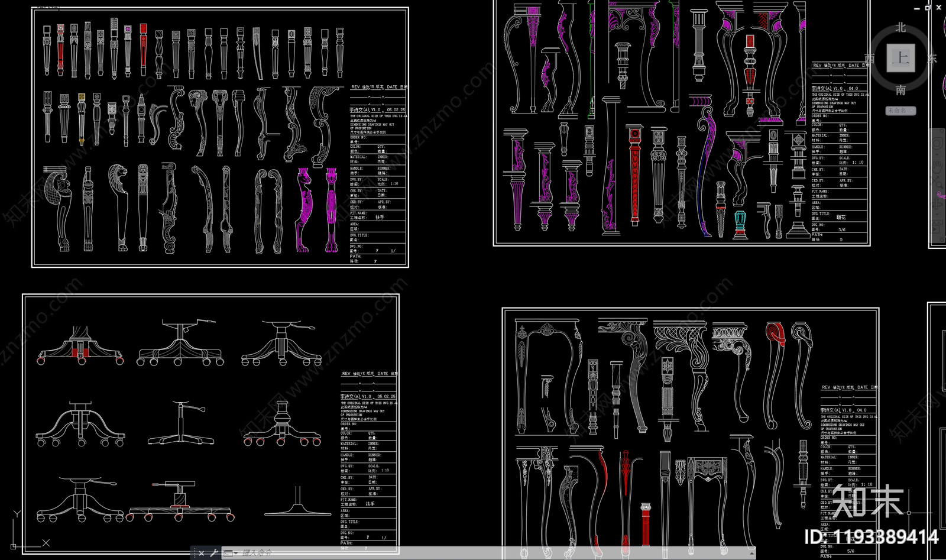Select the Orbit tool in navigation bar
Screen dimensions: 946x560
[937, 204]
